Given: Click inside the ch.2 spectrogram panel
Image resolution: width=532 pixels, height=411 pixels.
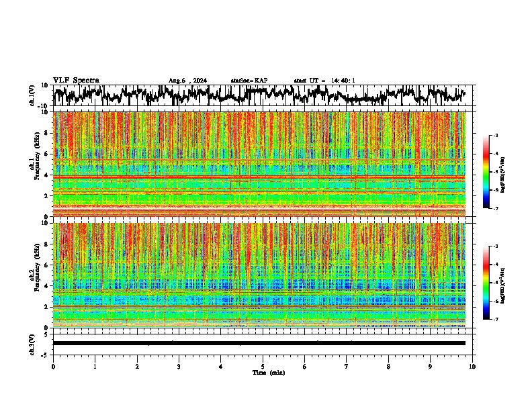Looking at the screenshot, I should coord(259,275).
